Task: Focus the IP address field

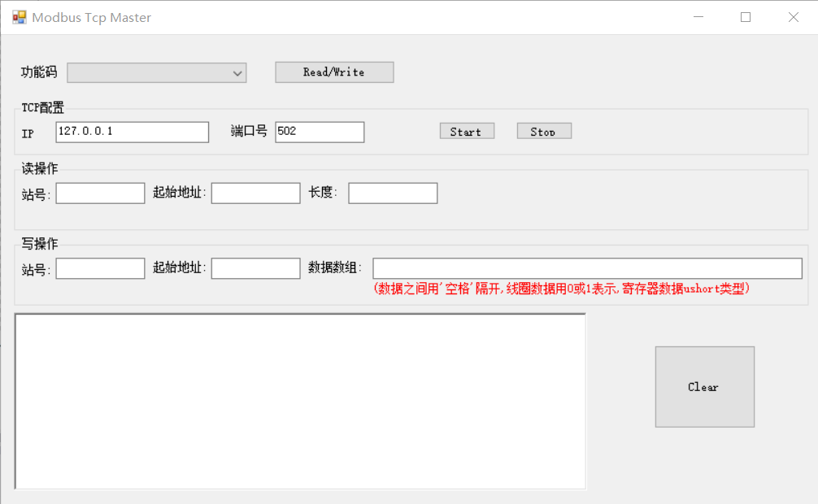Action: pyautogui.click(x=133, y=132)
